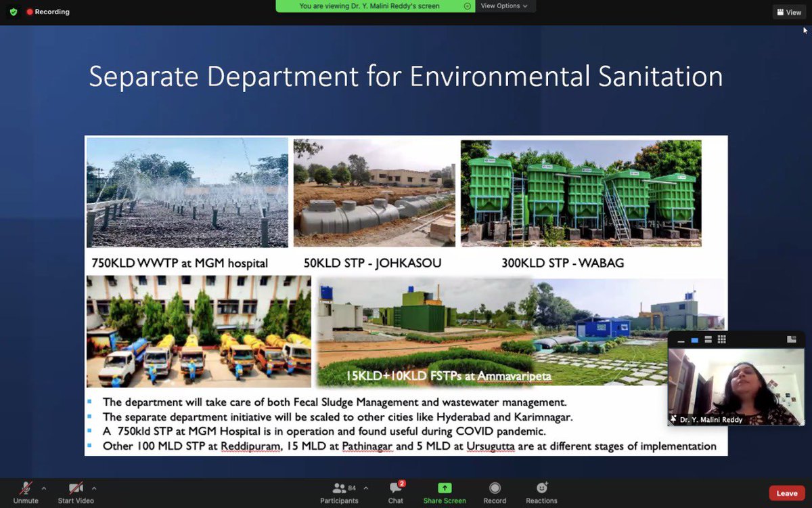Click the bullet mentioning Reddipuram and Ursugutta

tap(409, 446)
